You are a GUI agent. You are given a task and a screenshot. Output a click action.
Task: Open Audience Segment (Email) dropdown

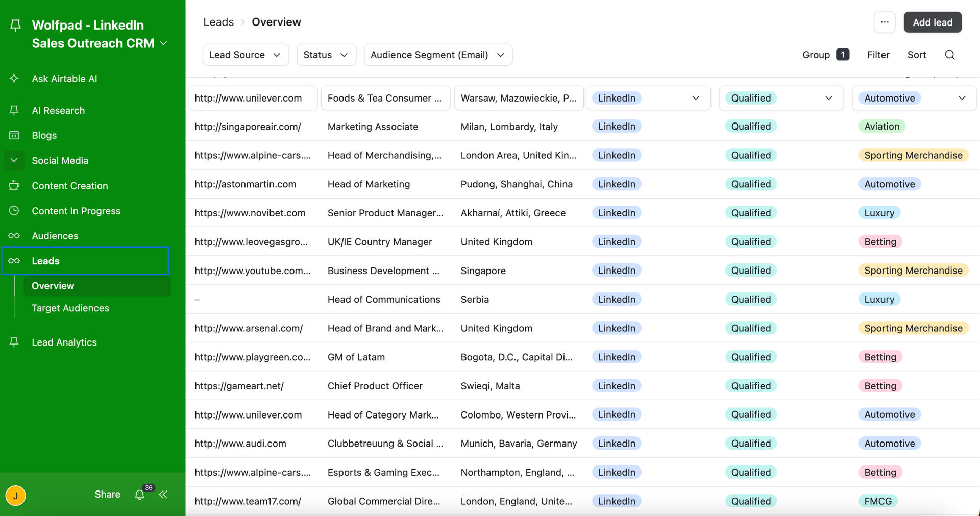[x=437, y=55]
